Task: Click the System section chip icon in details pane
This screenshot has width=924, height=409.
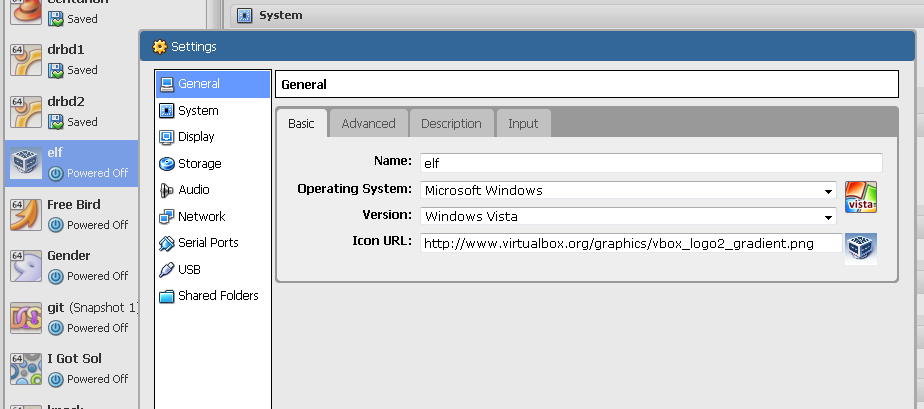Action: 245,16
